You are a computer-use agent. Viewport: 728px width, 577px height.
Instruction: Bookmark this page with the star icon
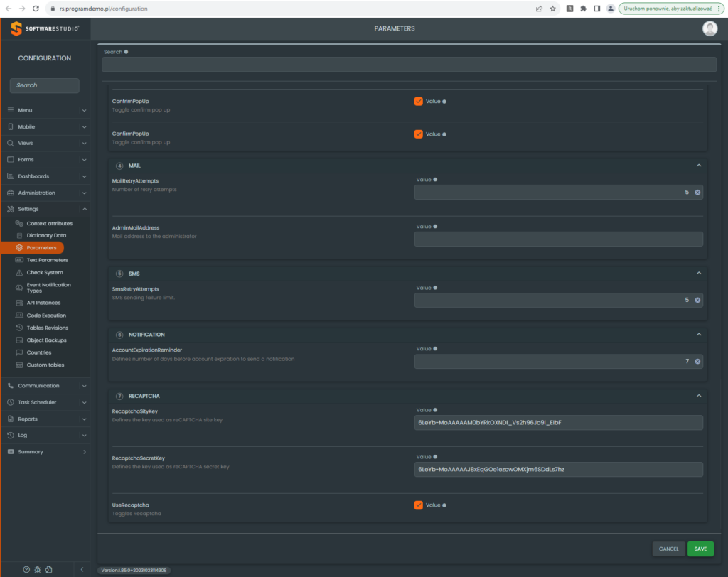tap(552, 9)
